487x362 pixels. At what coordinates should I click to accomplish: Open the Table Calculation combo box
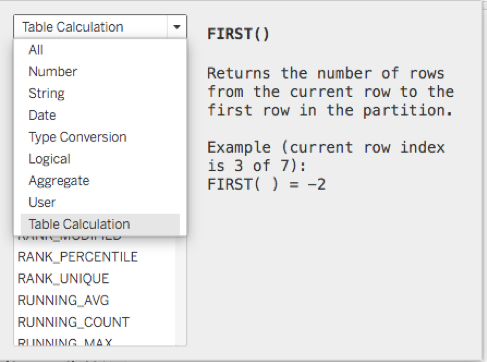click(x=100, y=27)
